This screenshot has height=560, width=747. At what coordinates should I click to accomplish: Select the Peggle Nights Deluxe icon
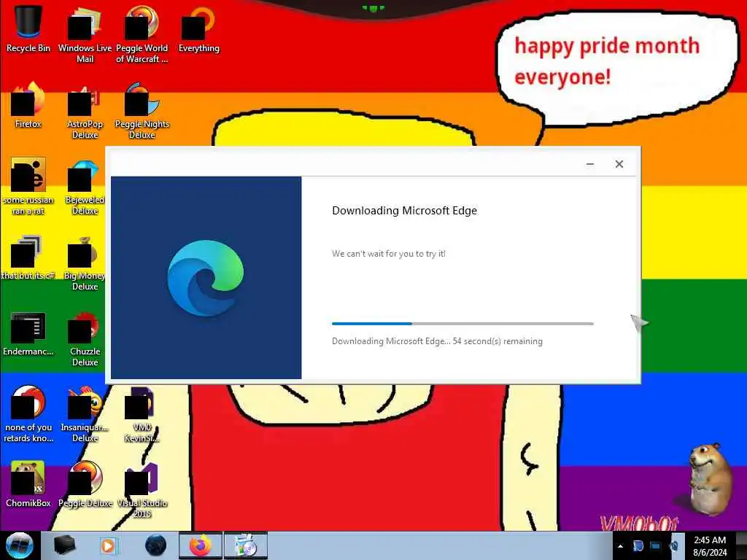coord(142,111)
